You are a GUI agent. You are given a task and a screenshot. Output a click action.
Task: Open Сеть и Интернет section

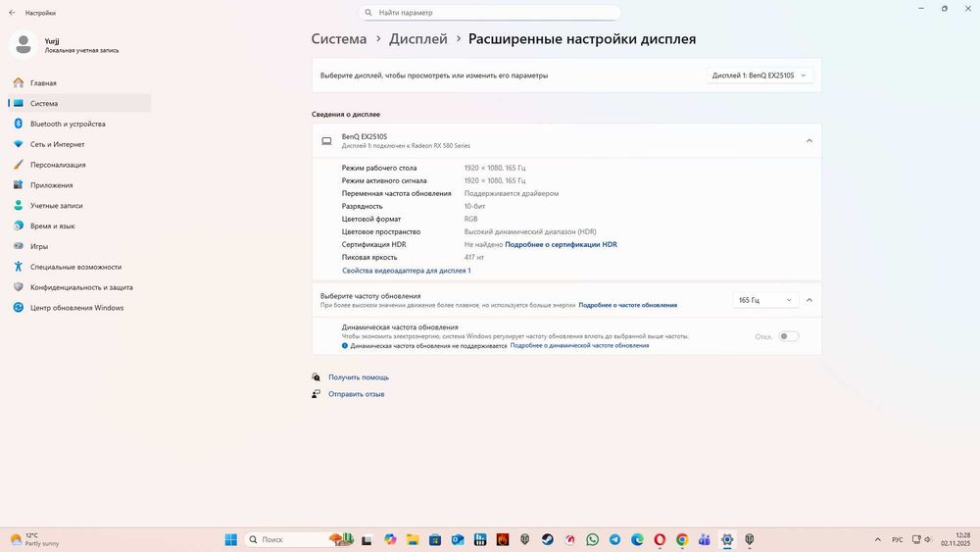78,144
